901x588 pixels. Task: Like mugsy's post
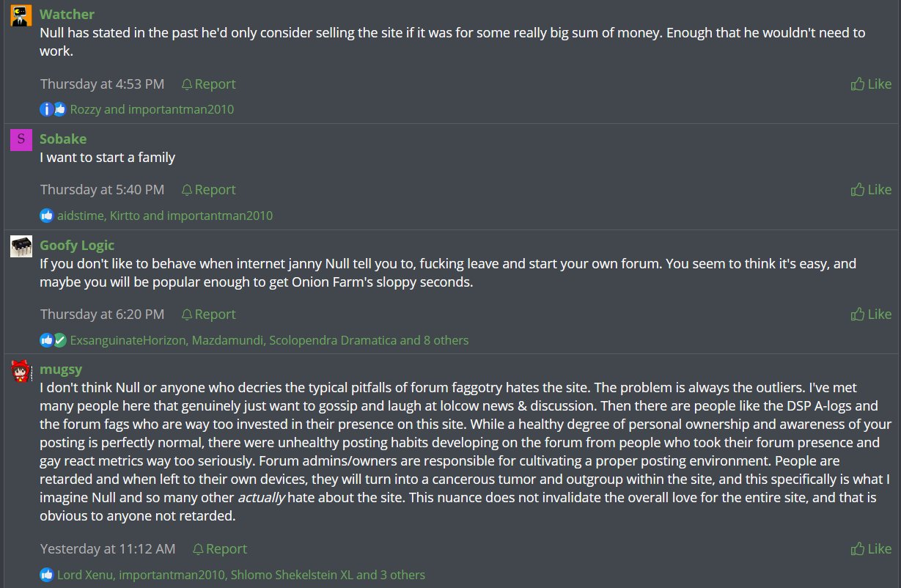click(871, 549)
